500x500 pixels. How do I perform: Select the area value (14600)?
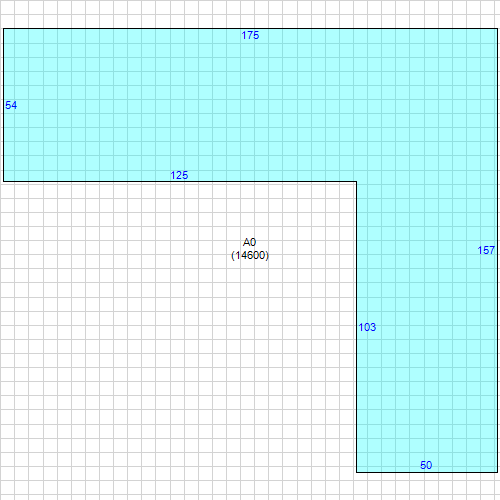click(250, 255)
